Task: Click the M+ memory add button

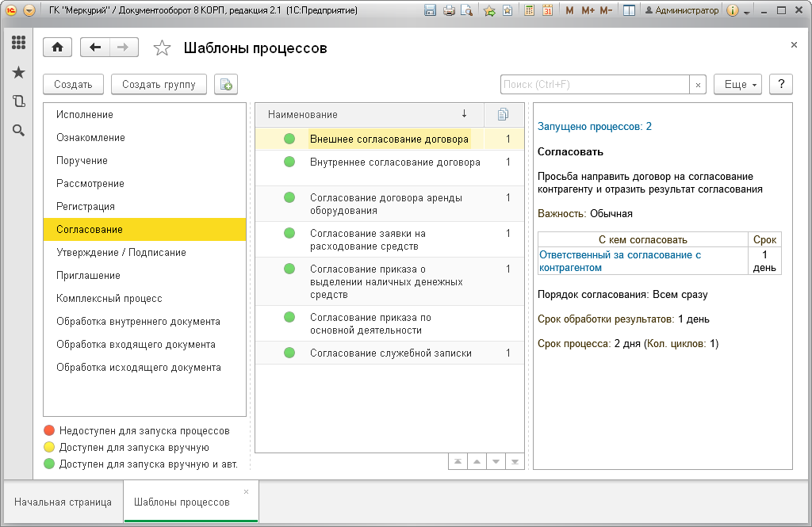Action: [x=588, y=10]
